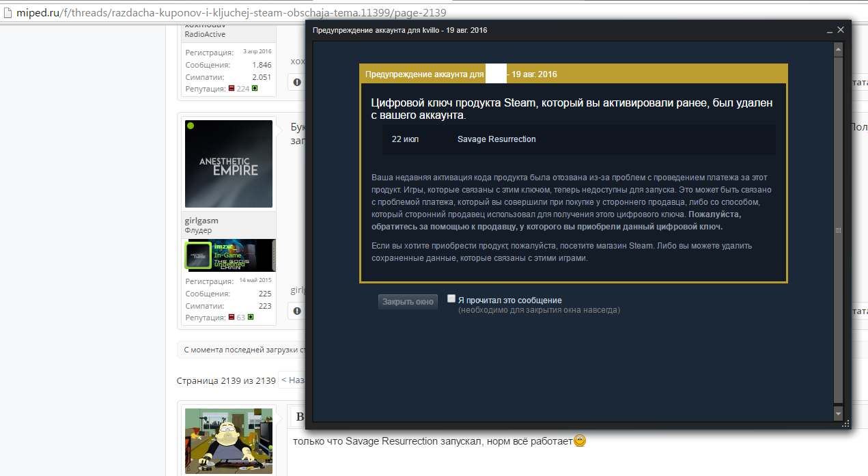868x476 pixels.
Task: Open reputation value 224 link
Action: pos(243,89)
